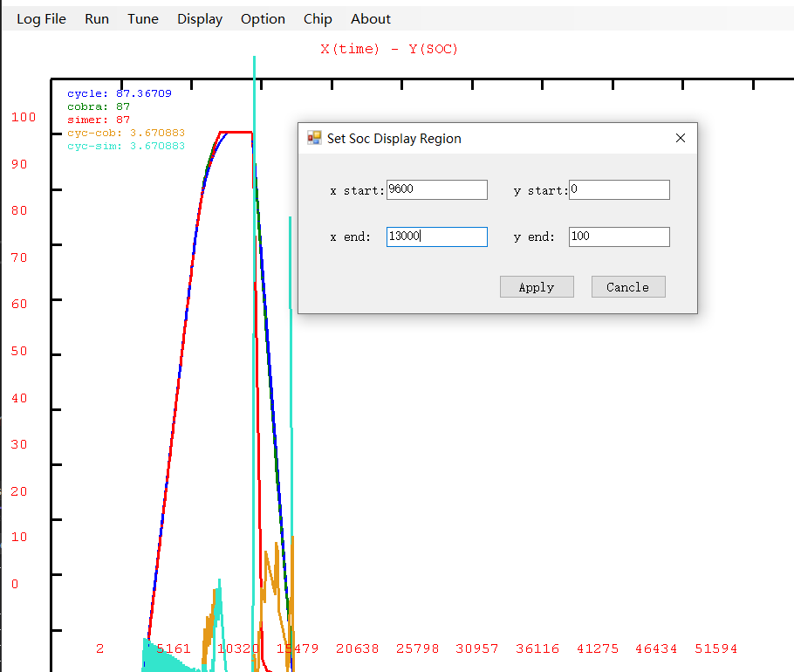Click the 'cyc-cob: 3.670883' legend text
The image size is (794, 672).
click(127, 134)
